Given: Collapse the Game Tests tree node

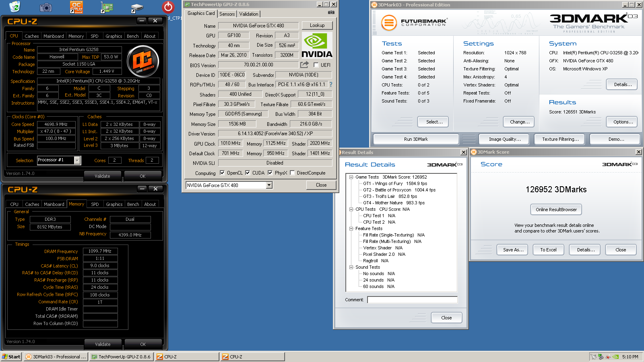Looking at the screenshot, I should pos(351,177).
